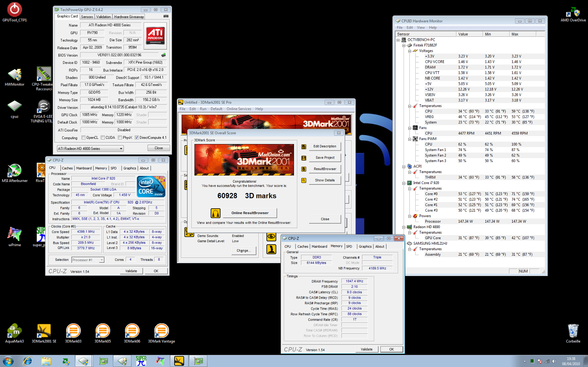The image size is (588, 367).
Task: Switch to GPU-Z Sensors tab
Action: tap(87, 17)
